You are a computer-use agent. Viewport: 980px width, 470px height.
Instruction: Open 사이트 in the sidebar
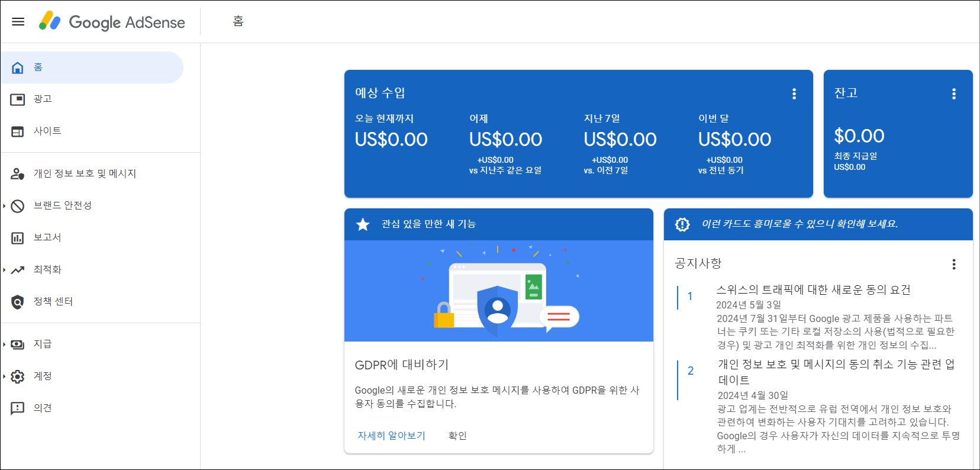point(92,131)
